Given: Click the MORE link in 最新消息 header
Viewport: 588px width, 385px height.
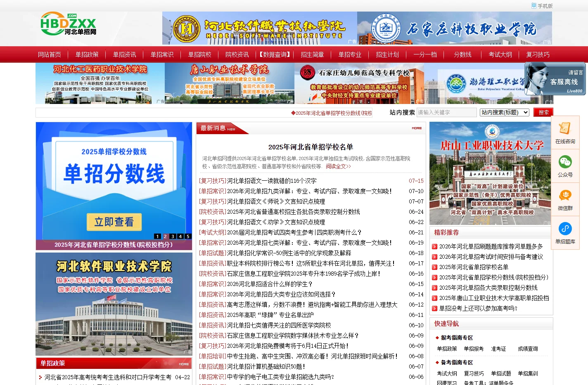Looking at the screenshot, I should (417, 128).
